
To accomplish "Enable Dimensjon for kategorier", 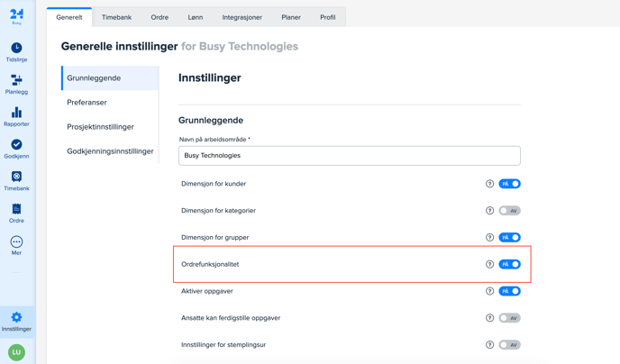I will pyautogui.click(x=509, y=211).
